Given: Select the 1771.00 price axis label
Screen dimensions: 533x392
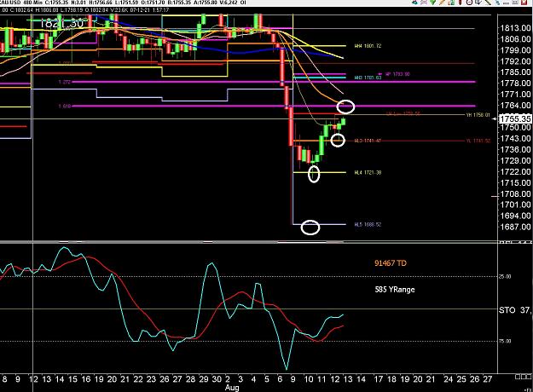Looking at the screenshot, I should pos(516,94).
